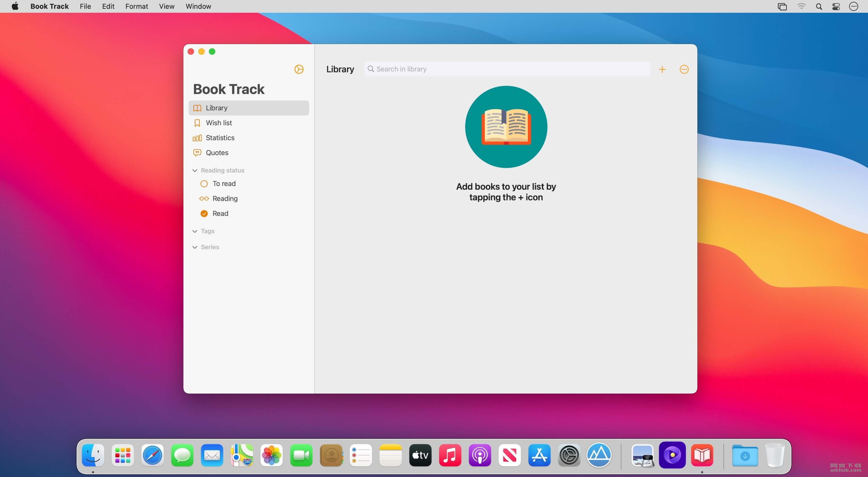The height and width of the screenshot is (477, 868).
Task: Launch News from the Dock
Action: point(509,455)
